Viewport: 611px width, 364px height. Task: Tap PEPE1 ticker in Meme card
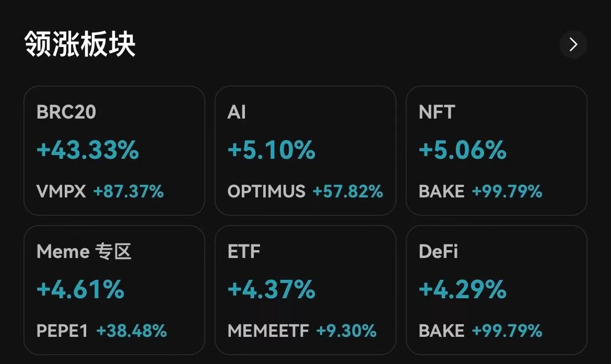click(x=62, y=331)
